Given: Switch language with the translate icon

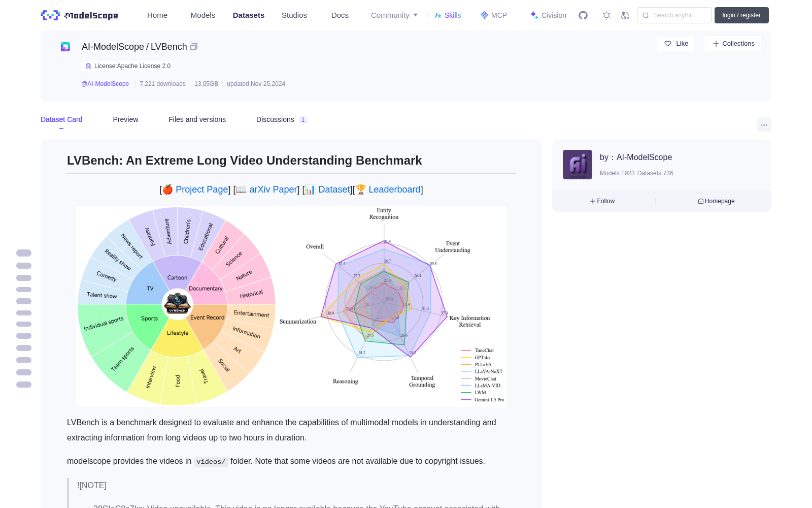Looking at the screenshot, I should point(625,15).
